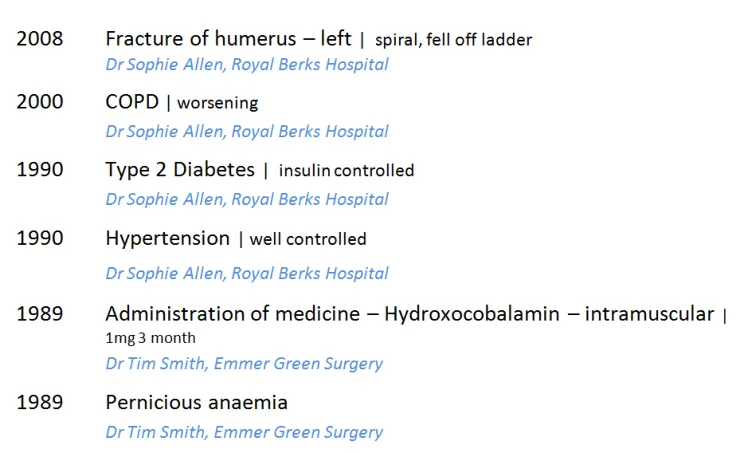Select the year 2000 beside COPD
Screen dimensions: 740x453
[x=39, y=102]
